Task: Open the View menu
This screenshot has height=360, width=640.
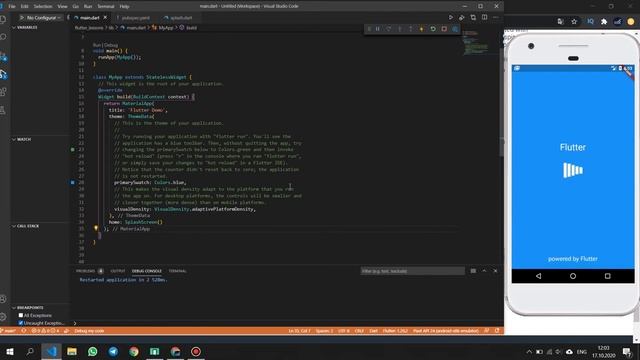Action: tap(62, 7)
